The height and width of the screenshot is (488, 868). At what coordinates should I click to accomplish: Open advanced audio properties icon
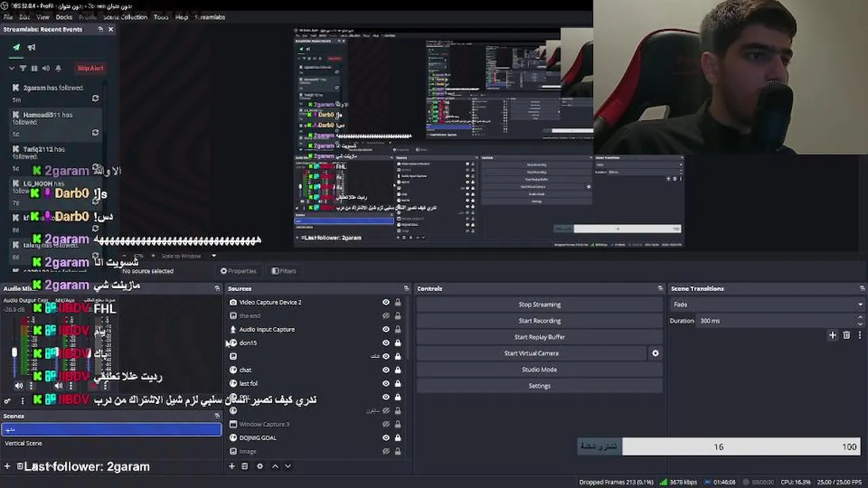(7, 401)
